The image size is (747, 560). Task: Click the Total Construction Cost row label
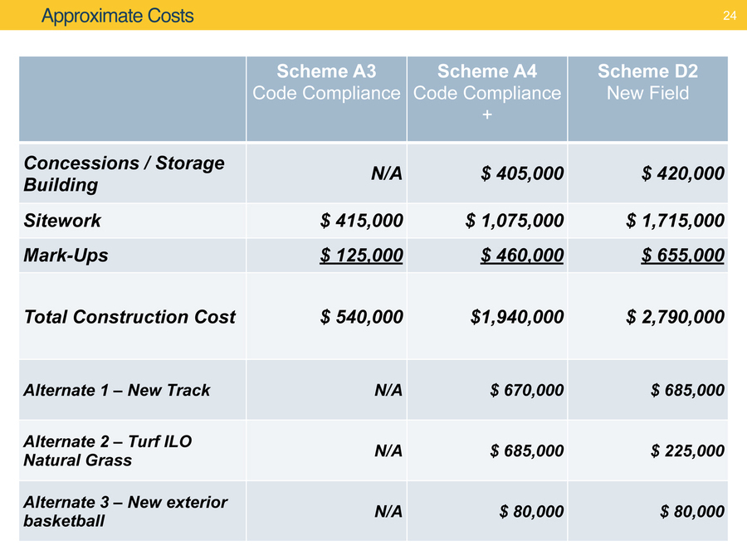(129, 317)
